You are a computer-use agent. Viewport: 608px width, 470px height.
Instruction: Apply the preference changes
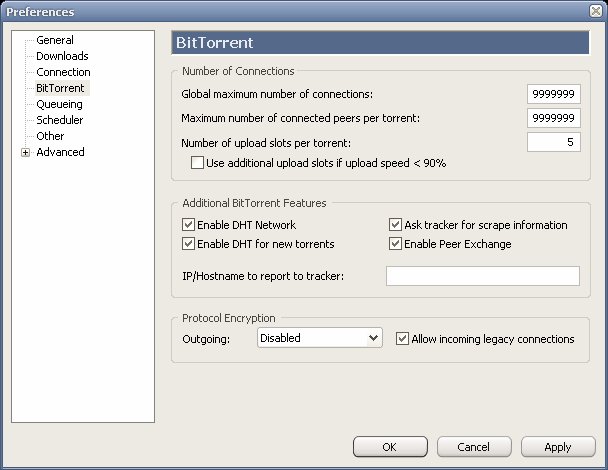[x=558, y=447]
